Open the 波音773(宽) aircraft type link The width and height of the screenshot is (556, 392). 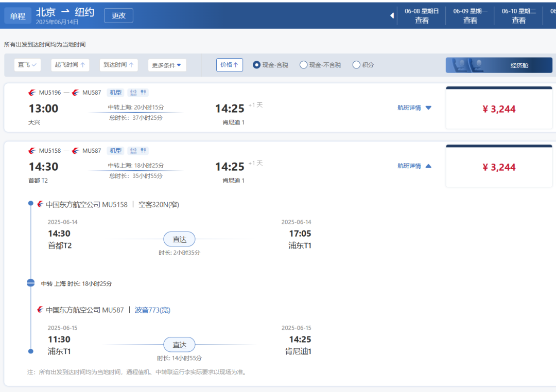(x=152, y=310)
